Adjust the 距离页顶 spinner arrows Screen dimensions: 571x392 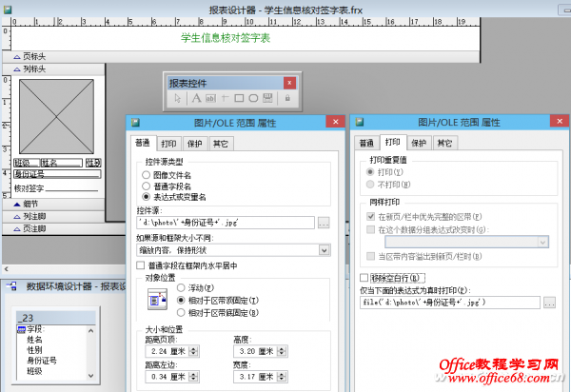coord(194,351)
